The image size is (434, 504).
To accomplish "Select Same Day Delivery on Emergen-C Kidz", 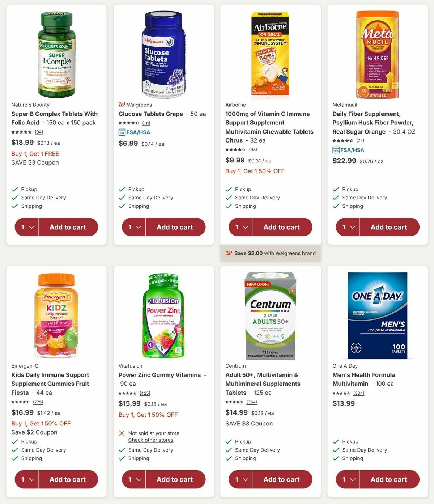I will pyautogui.click(x=43, y=450).
